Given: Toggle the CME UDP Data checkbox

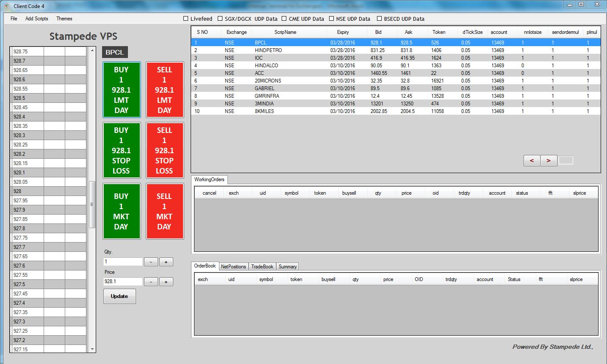Looking at the screenshot, I should click(284, 19).
